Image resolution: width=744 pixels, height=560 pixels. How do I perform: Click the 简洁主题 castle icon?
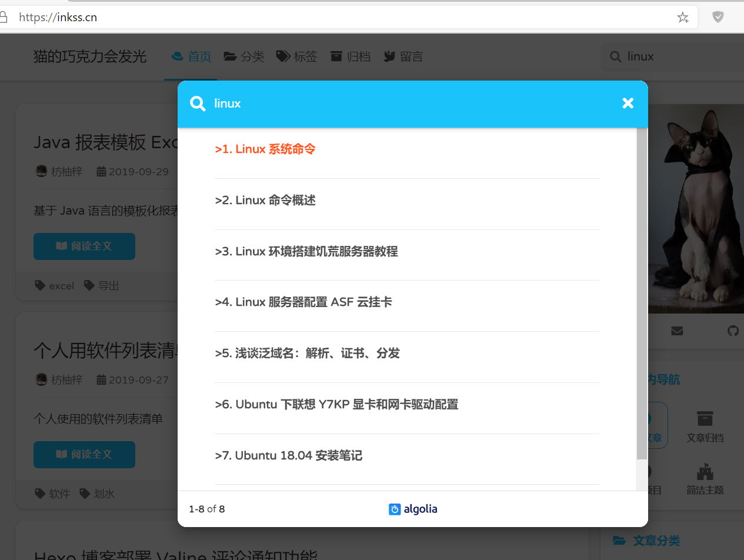(x=705, y=478)
